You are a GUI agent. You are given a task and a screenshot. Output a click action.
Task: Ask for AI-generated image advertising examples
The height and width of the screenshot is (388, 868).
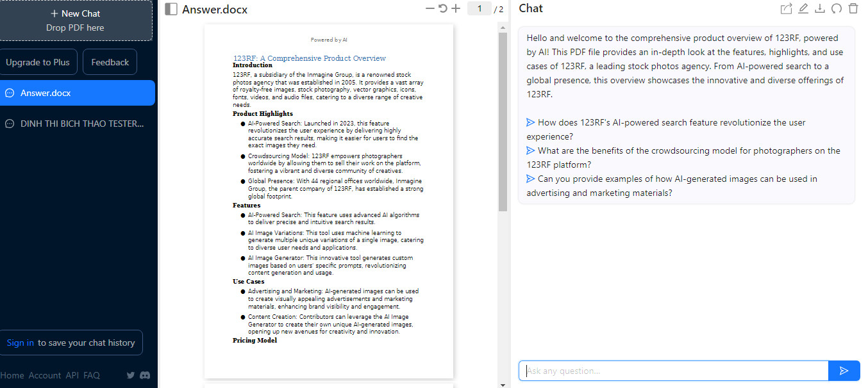(x=672, y=186)
